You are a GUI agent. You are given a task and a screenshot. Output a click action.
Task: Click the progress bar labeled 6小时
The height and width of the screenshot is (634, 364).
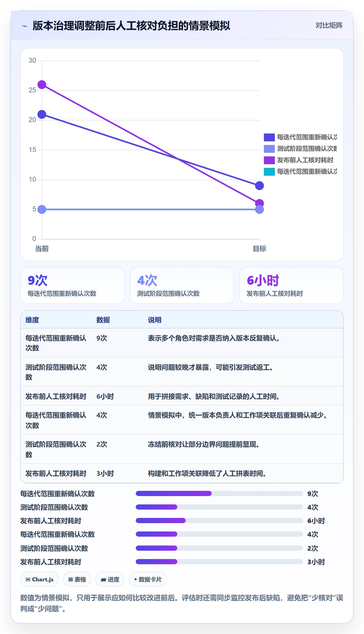click(x=219, y=521)
